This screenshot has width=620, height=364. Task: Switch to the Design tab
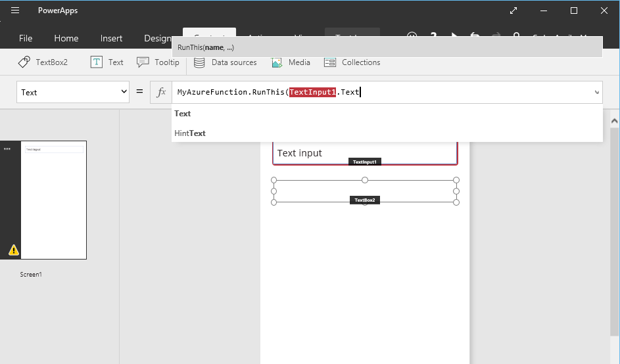(x=157, y=38)
